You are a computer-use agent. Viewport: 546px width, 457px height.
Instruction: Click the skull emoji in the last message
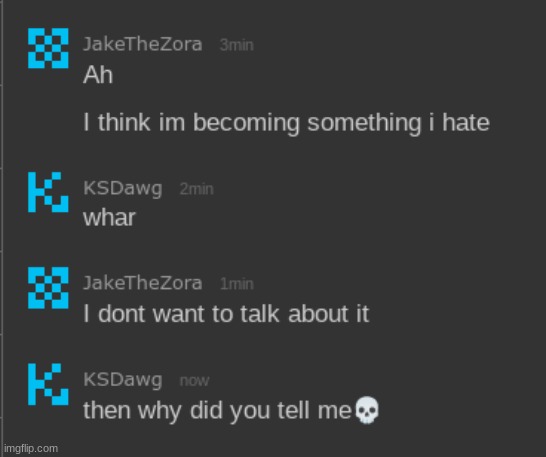[x=367, y=410]
